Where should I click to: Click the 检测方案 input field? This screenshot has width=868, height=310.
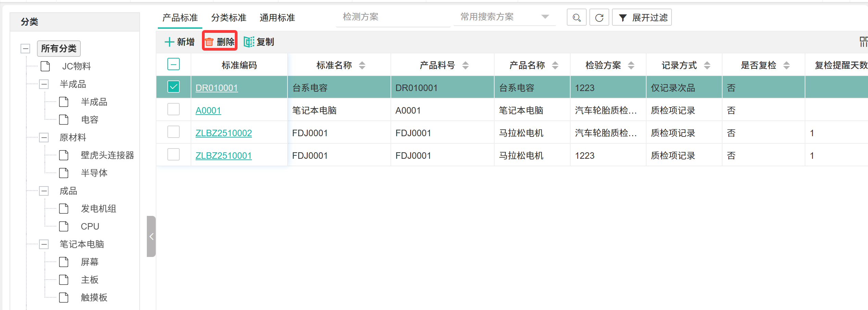pyautogui.click(x=393, y=17)
